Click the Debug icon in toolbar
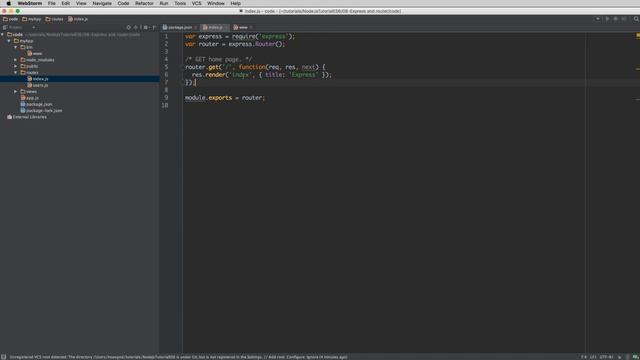This screenshot has height=360, width=640. tap(616, 19)
